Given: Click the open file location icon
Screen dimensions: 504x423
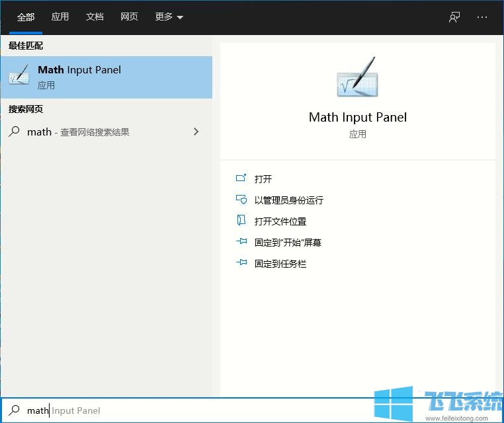Looking at the screenshot, I should tap(241, 221).
